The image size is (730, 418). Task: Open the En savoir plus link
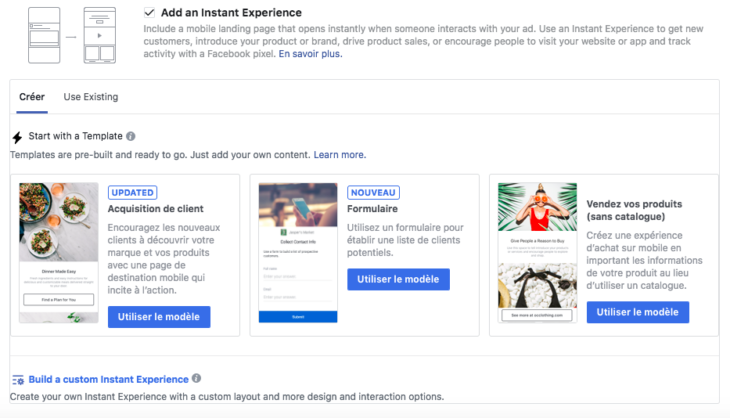click(310, 53)
